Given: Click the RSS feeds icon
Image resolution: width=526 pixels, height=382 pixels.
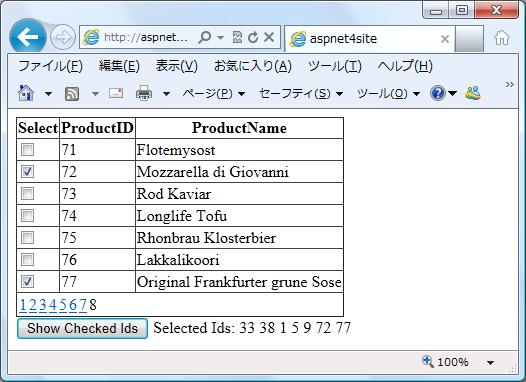Looking at the screenshot, I should coord(72,94).
